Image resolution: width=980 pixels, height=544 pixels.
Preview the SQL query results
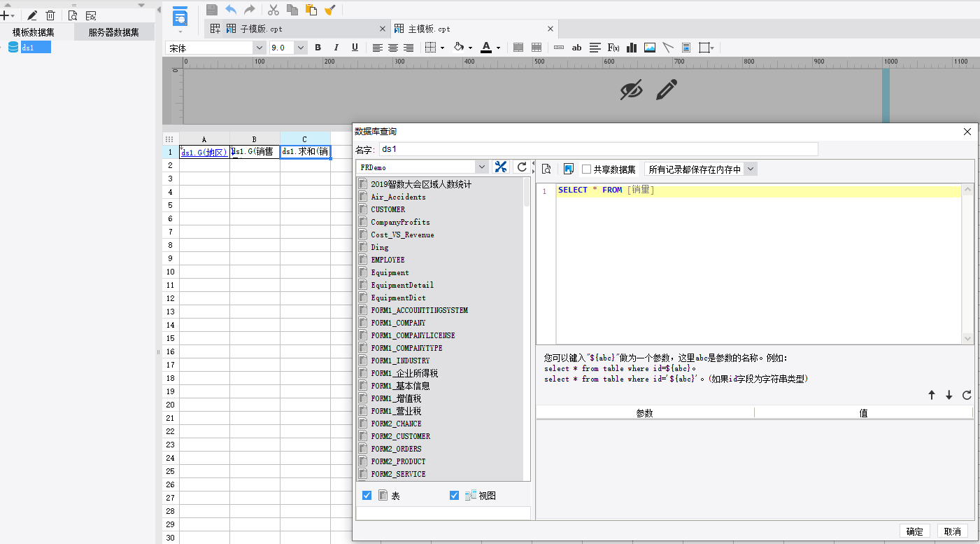point(546,169)
